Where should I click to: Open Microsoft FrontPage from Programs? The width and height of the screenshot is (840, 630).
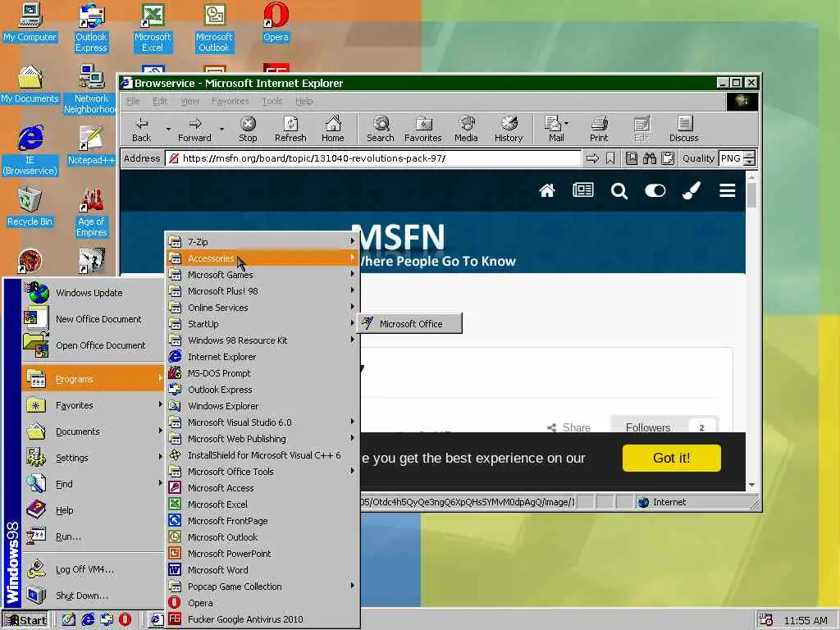click(262, 521)
